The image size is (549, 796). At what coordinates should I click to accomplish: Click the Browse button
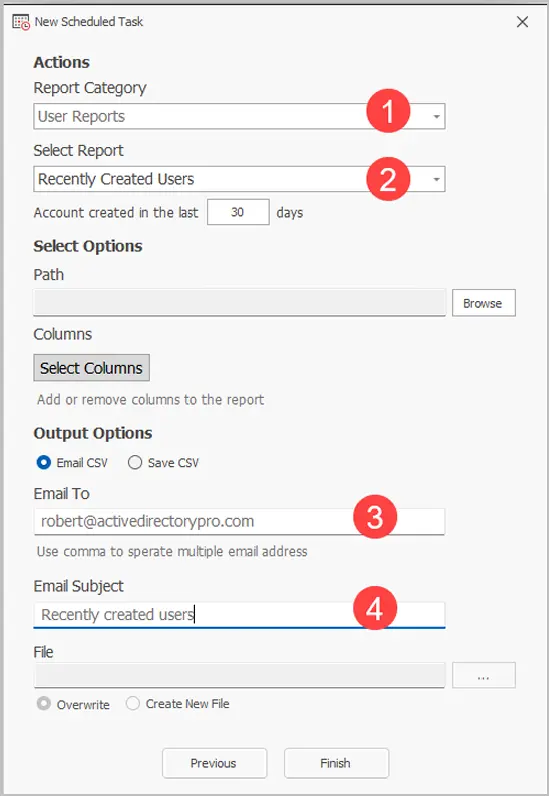pyautogui.click(x=483, y=303)
